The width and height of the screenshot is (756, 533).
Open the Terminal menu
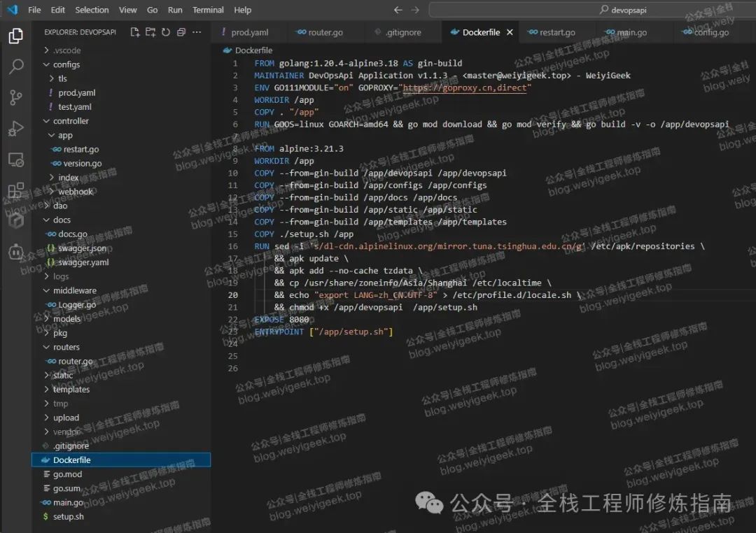pos(208,10)
